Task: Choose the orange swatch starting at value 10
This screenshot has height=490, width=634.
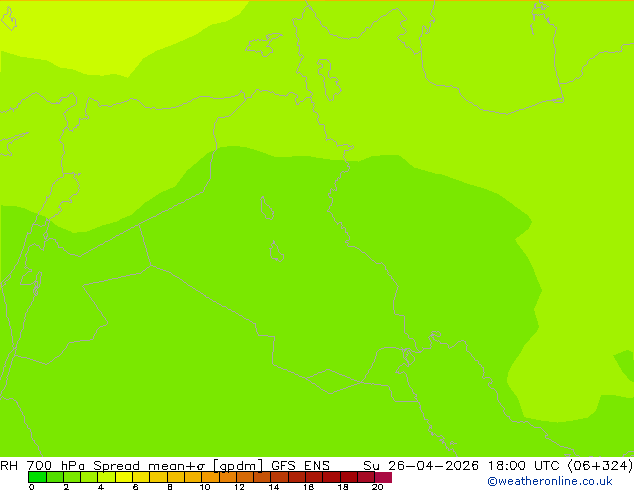Action: [x=210, y=477]
